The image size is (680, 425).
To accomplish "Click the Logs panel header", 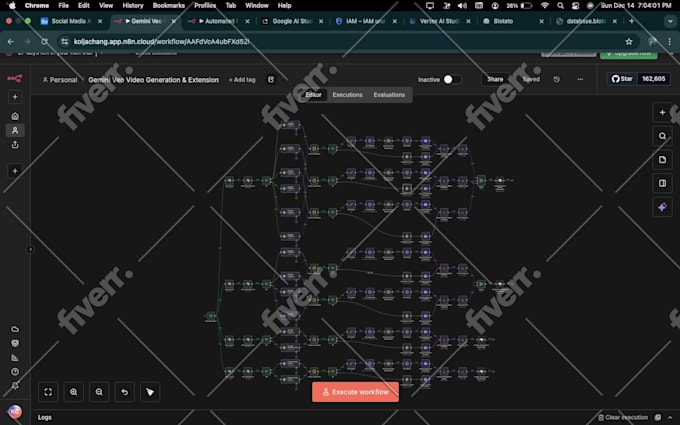I will [x=45, y=418].
